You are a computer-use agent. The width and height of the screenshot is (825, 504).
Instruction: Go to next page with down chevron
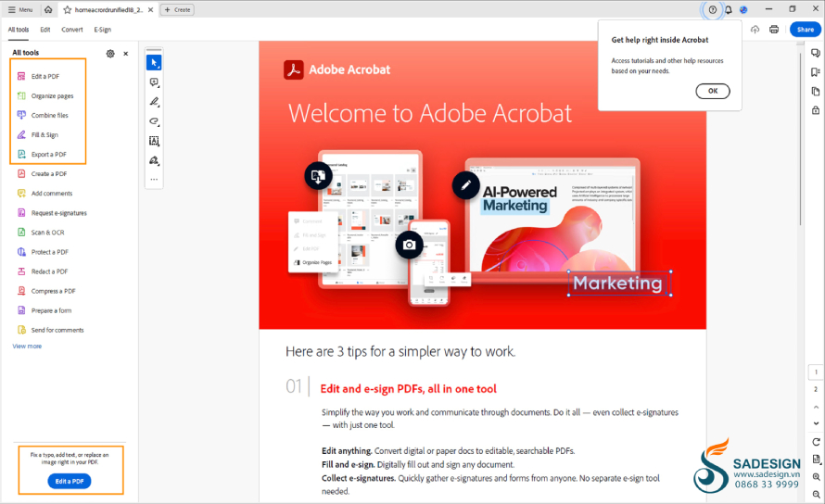[816, 423]
